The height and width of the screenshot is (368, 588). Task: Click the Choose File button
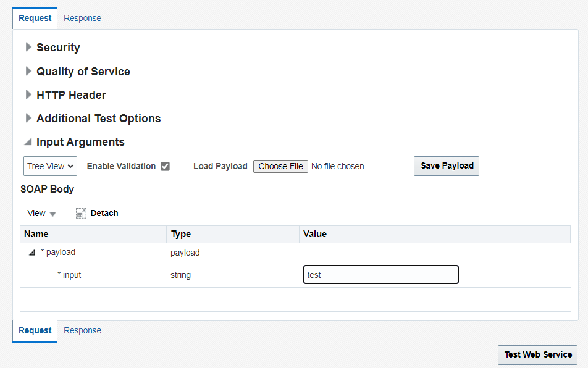pos(280,166)
